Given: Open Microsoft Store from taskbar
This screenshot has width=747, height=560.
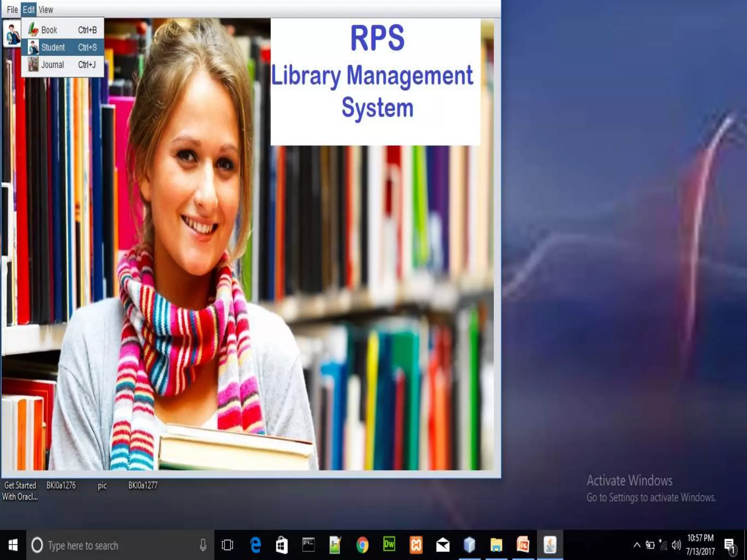Looking at the screenshot, I should 282,545.
